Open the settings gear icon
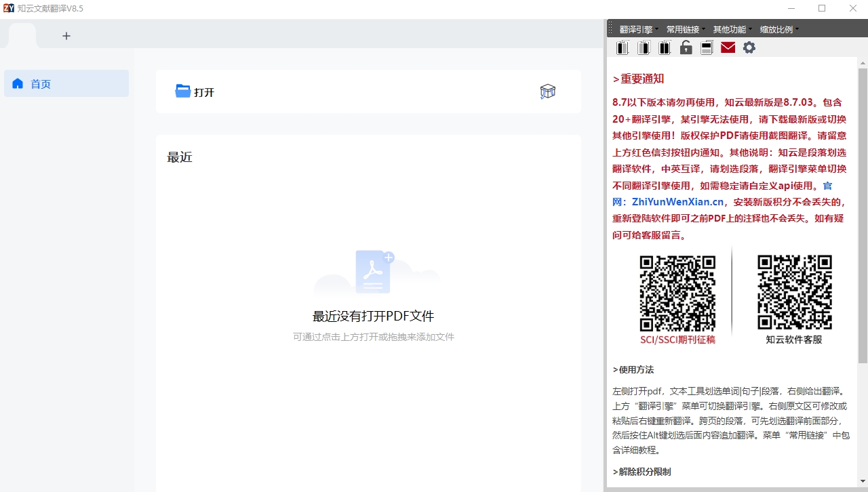 tap(749, 47)
